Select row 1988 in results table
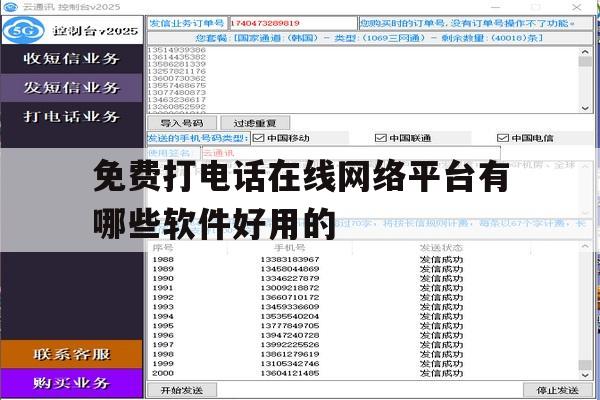The image size is (600, 400). click(x=364, y=260)
